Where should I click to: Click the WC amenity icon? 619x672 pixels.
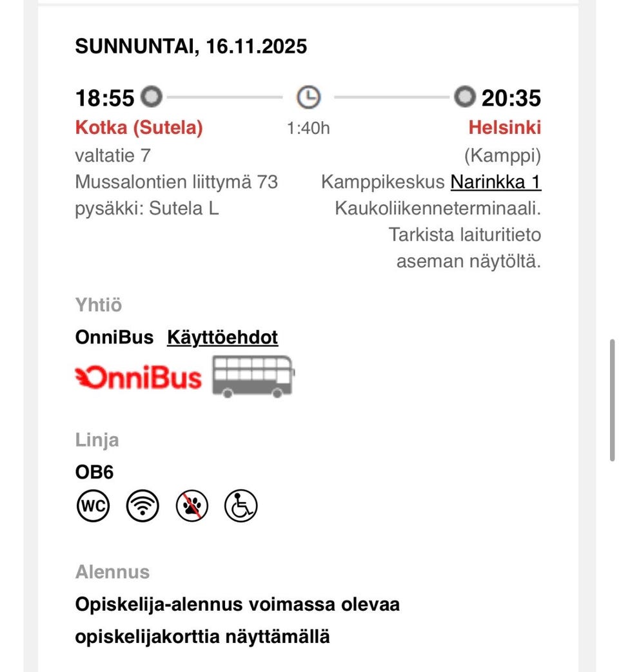(93, 506)
